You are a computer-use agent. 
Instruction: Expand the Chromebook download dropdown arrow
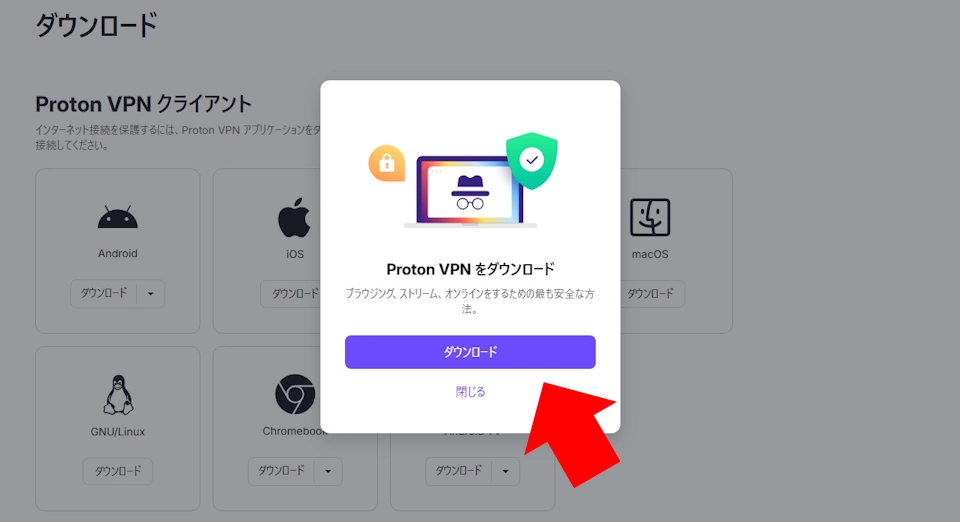328,471
